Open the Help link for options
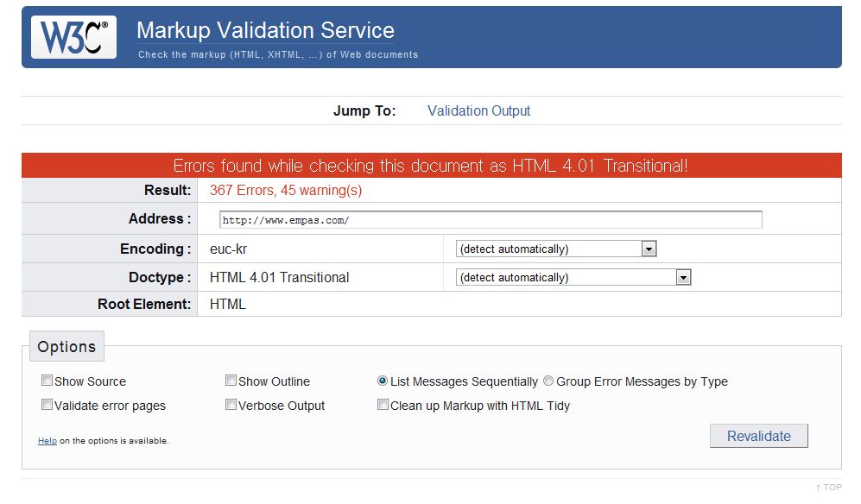861x504 pixels. [47, 441]
